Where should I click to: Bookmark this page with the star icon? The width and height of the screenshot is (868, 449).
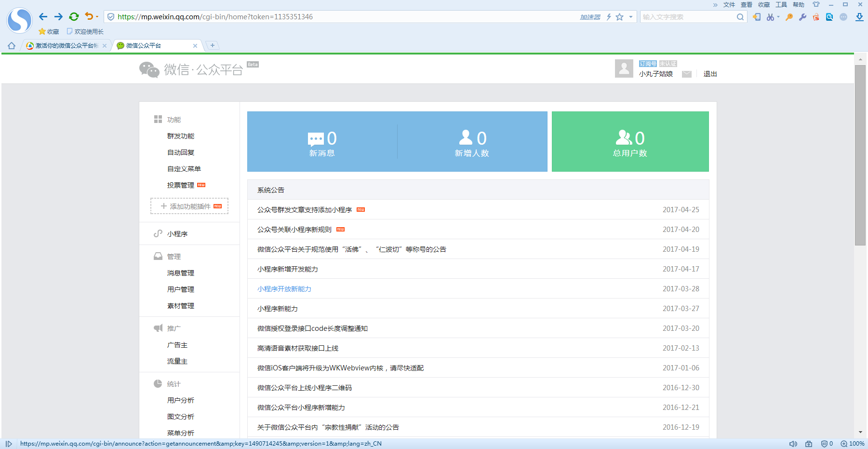click(x=620, y=17)
